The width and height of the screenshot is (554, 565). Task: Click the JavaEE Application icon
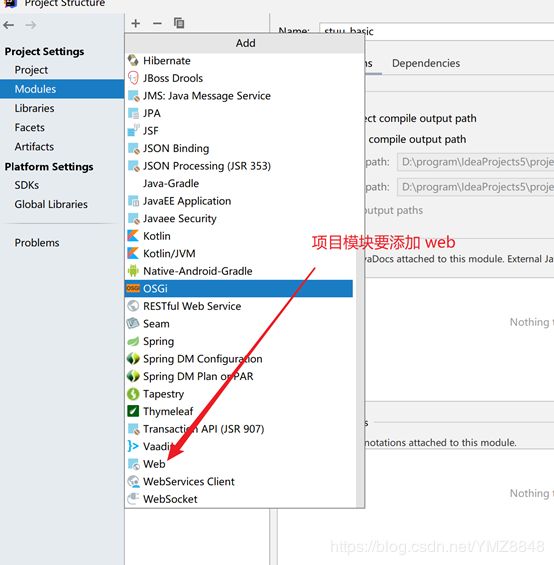[x=133, y=201]
